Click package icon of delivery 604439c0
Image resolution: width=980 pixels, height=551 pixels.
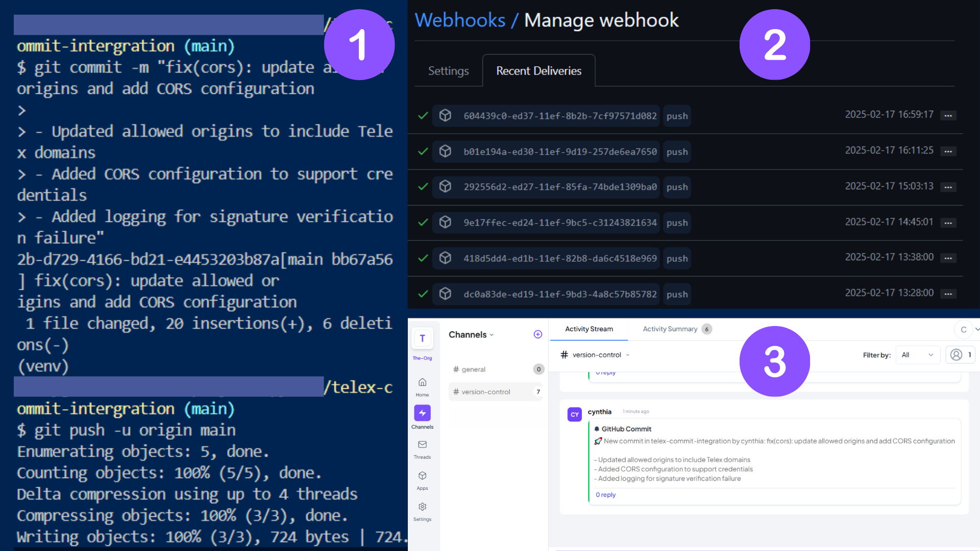(445, 116)
